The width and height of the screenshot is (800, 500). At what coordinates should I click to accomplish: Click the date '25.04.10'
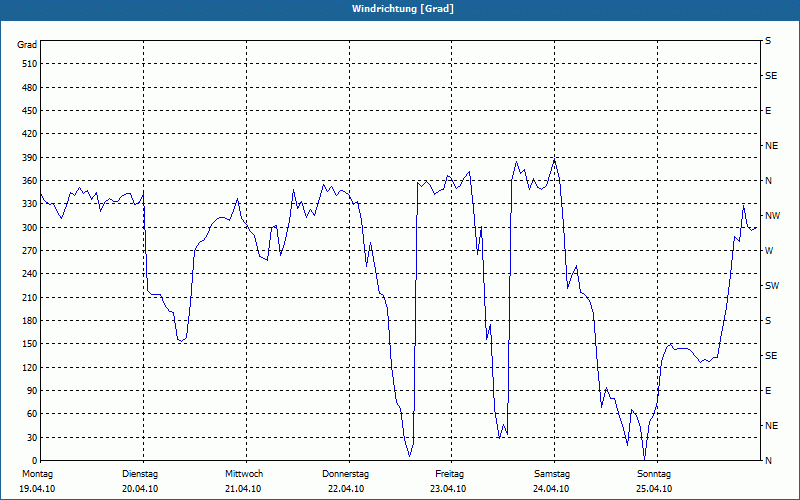coord(654,489)
